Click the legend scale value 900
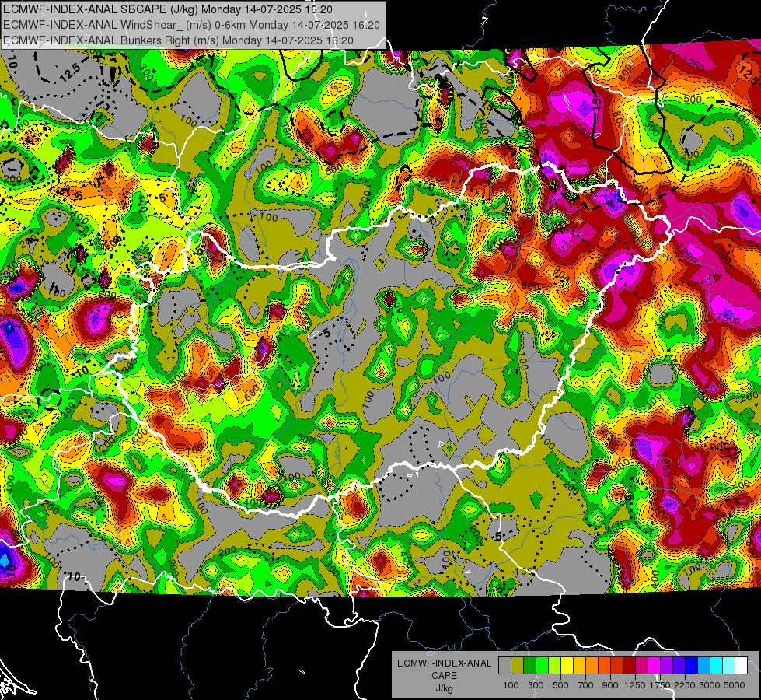761x700 pixels. pos(610,685)
